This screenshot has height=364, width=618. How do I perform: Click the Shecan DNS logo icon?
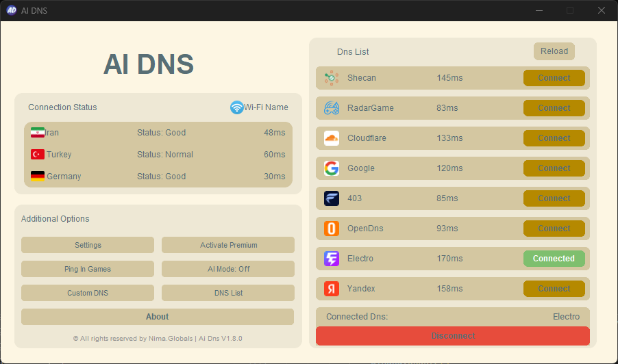tap(332, 78)
